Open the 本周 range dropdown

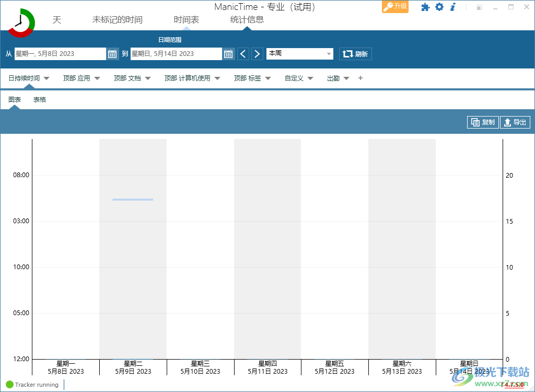tap(299, 54)
